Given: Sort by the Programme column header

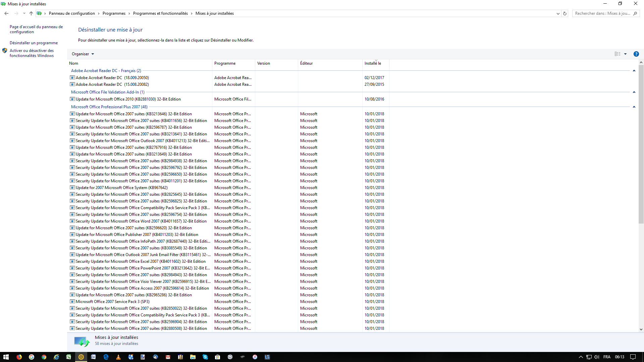Looking at the screenshot, I should click(233, 63).
